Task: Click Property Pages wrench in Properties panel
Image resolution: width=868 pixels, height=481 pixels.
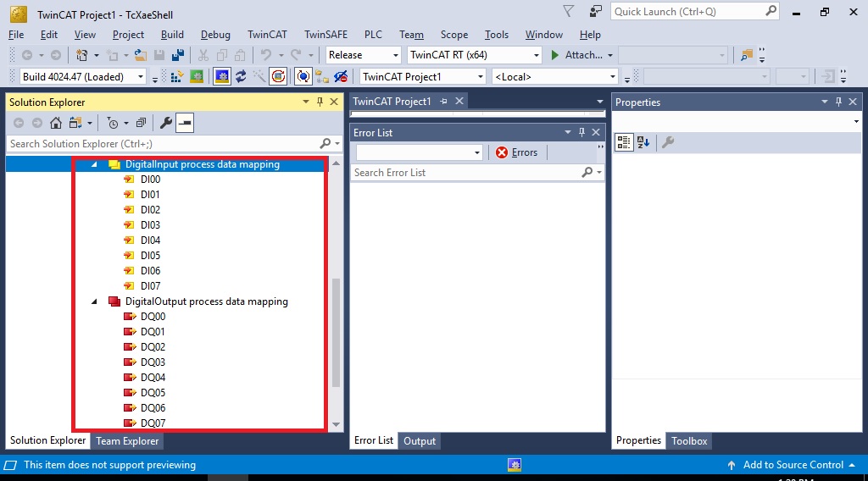Action: (x=668, y=142)
